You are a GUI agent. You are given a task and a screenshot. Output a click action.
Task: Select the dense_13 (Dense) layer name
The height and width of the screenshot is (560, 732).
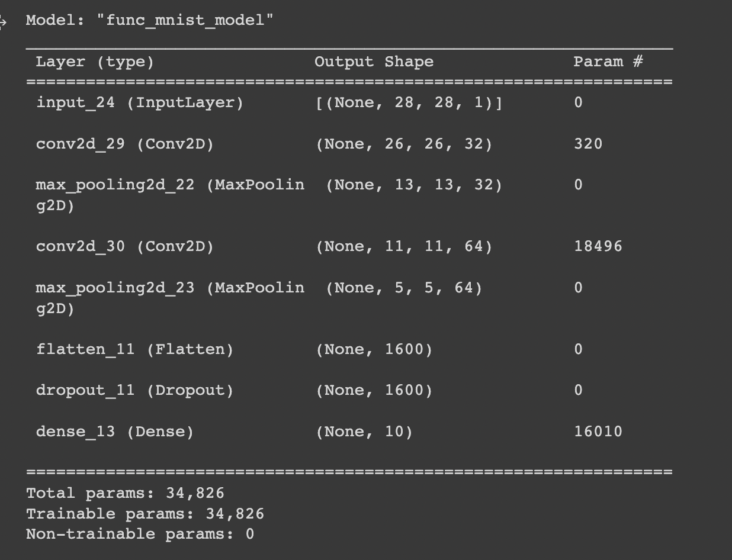[x=115, y=432]
